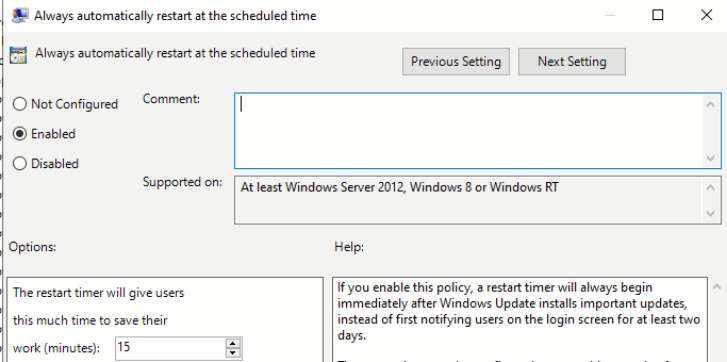Click the 'Help:' label
This screenshot has width=727, height=362.
349,247
